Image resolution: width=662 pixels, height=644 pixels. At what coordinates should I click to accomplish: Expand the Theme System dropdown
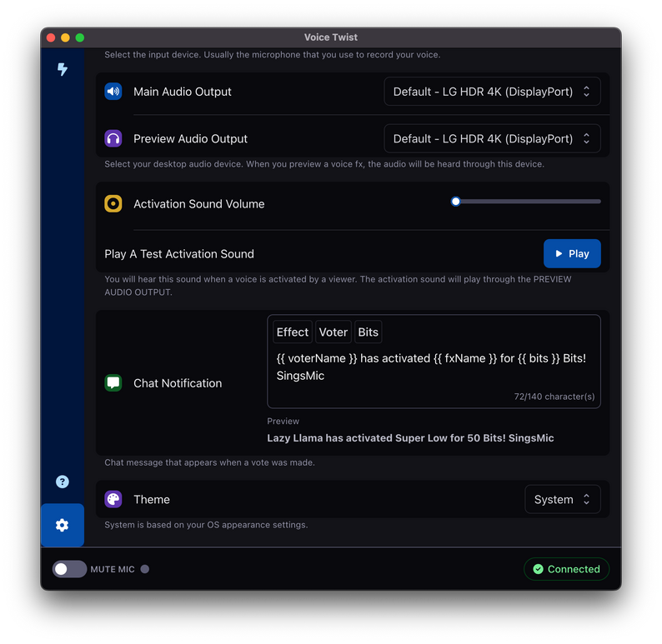coord(562,500)
